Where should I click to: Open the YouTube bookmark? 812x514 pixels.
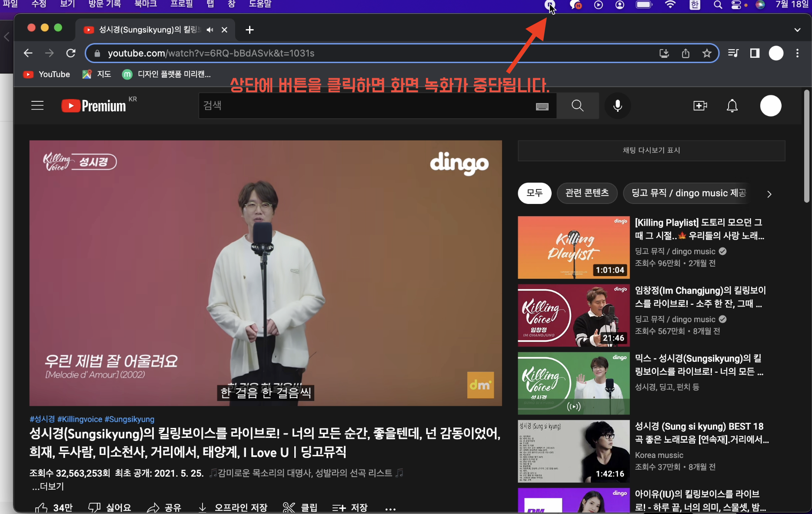coord(47,74)
